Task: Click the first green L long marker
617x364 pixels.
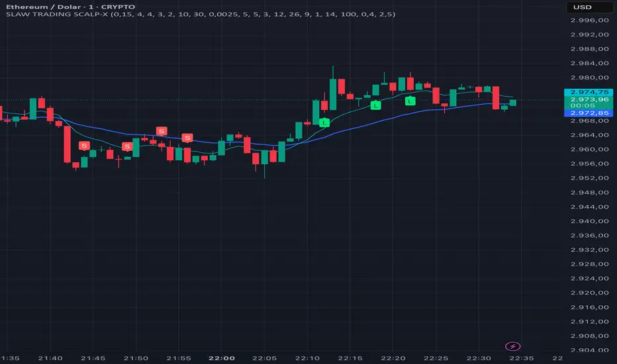Action: click(324, 122)
